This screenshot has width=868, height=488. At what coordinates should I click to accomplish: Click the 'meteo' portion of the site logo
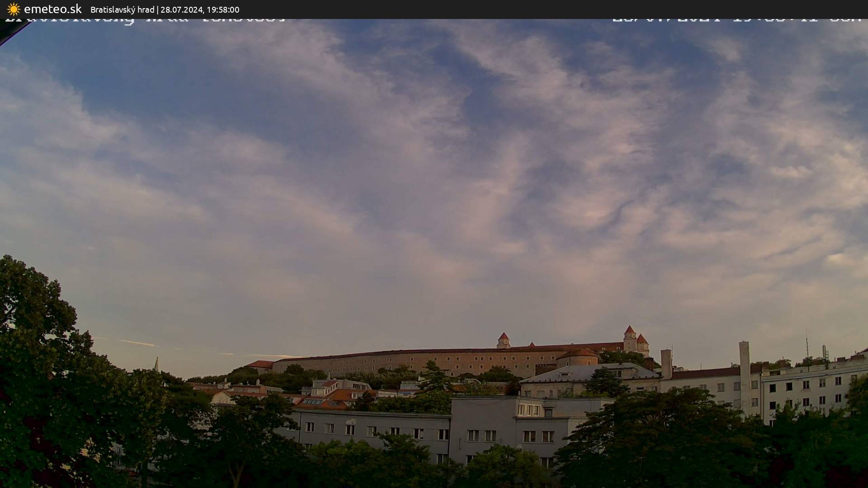click(50, 9)
